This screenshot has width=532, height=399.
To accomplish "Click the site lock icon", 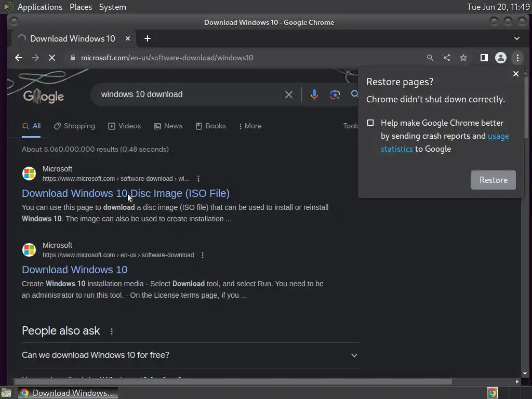I will [72, 58].
